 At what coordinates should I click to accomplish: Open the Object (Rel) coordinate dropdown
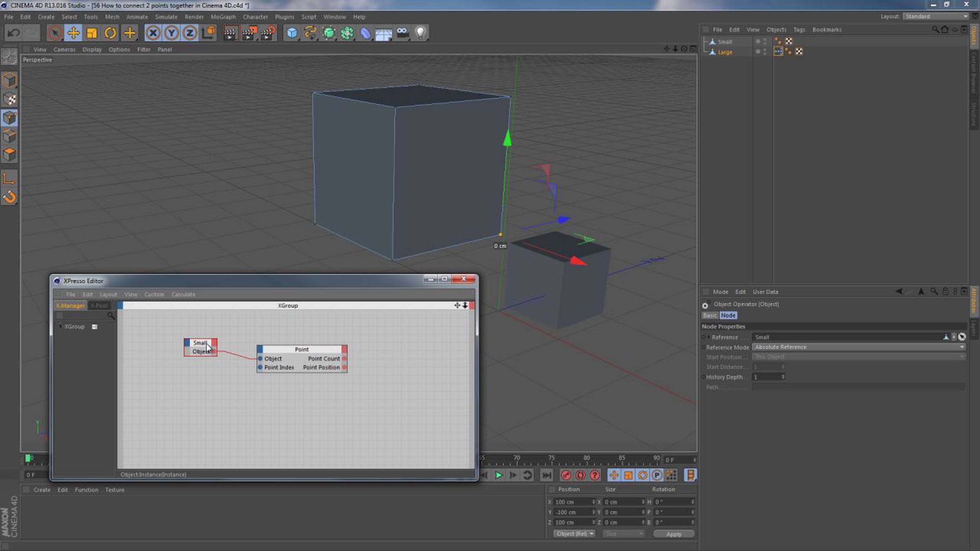pyautogui.click(x=575, y=534)
